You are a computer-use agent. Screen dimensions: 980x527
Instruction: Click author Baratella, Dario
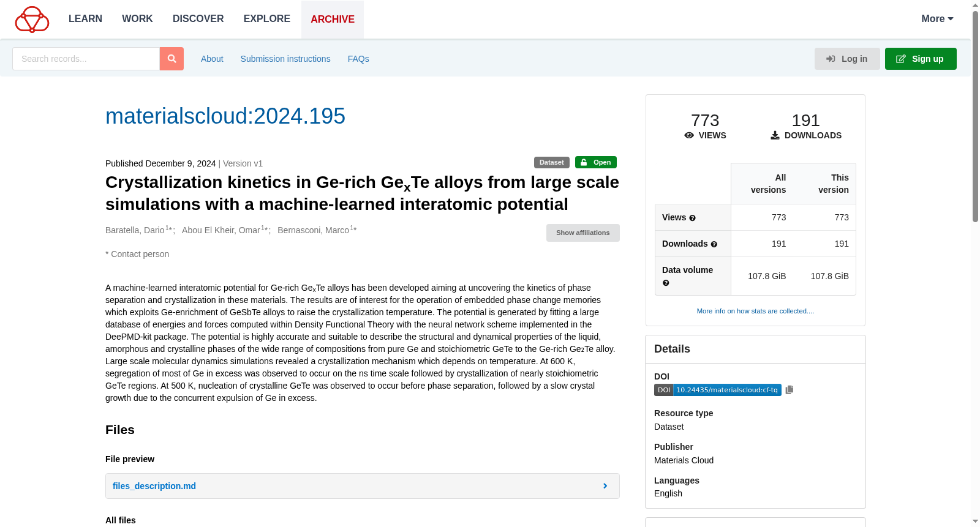click(135, 230)
